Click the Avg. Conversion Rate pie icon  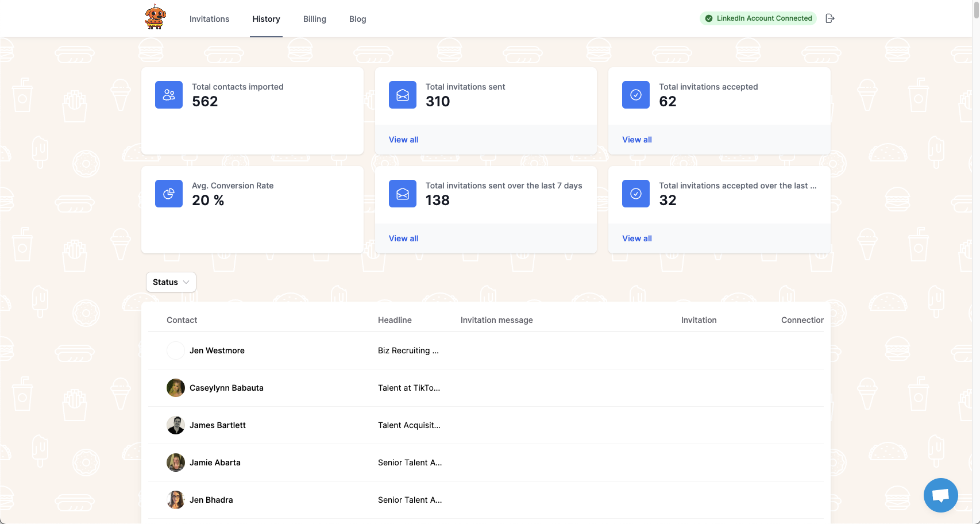[x=169, y=194]
